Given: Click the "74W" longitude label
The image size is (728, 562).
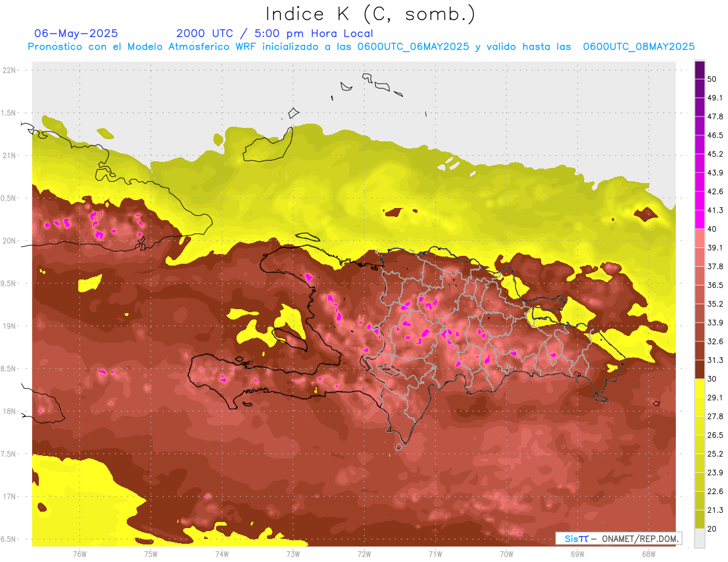Looking at the screenshot, I should point(222,554).
